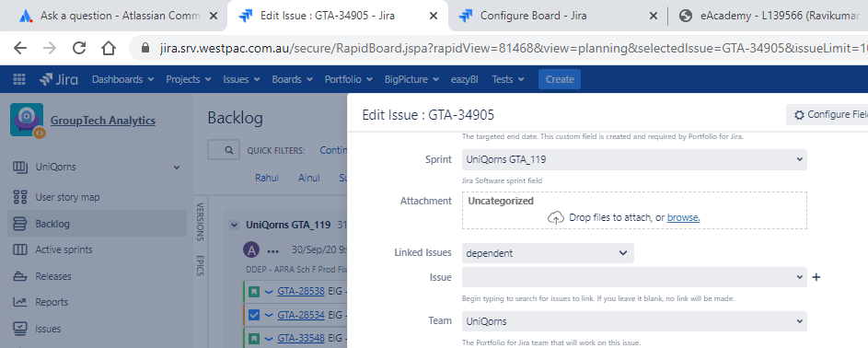Open the Jira app switcher grid icon

[18, 79]
